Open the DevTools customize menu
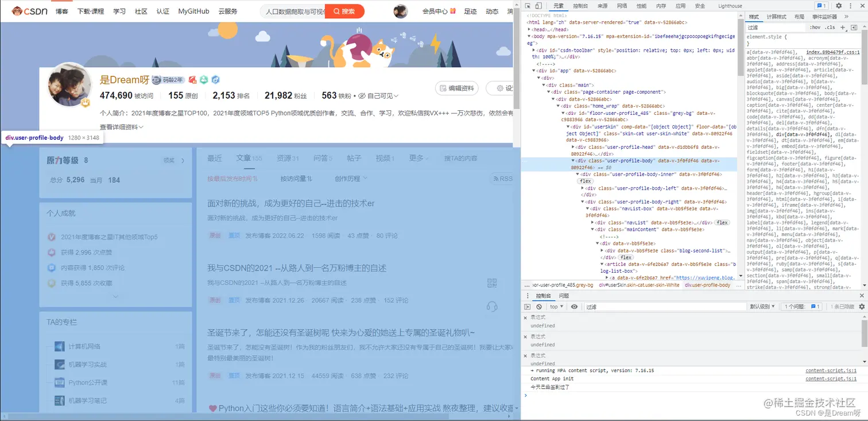The width and height of the screenshot is (868, 421). coord(851,5)
